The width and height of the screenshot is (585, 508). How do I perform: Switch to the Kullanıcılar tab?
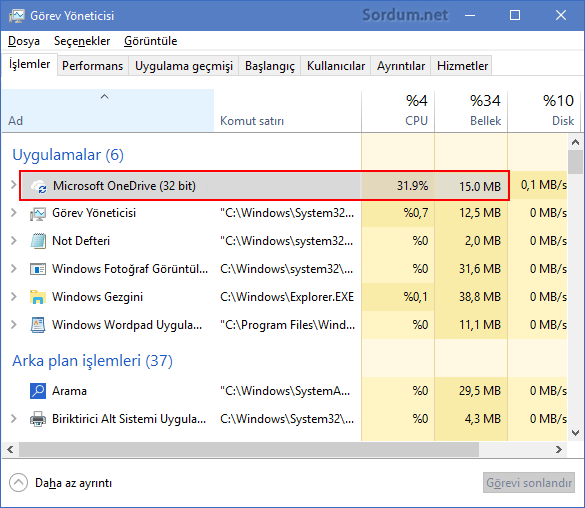tap(336, 66)
